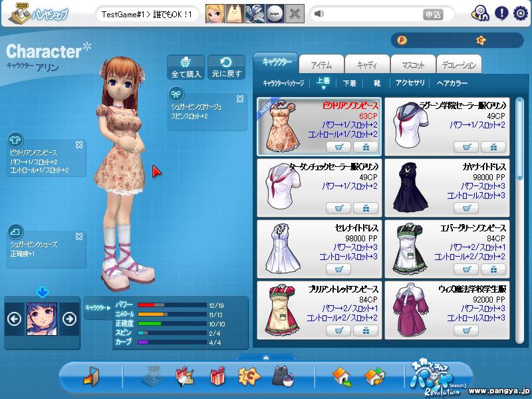Remove the equipped ビクトリアンワンピース with its X
This screenshot has width=532, height=399.
(x=79, y=145)
